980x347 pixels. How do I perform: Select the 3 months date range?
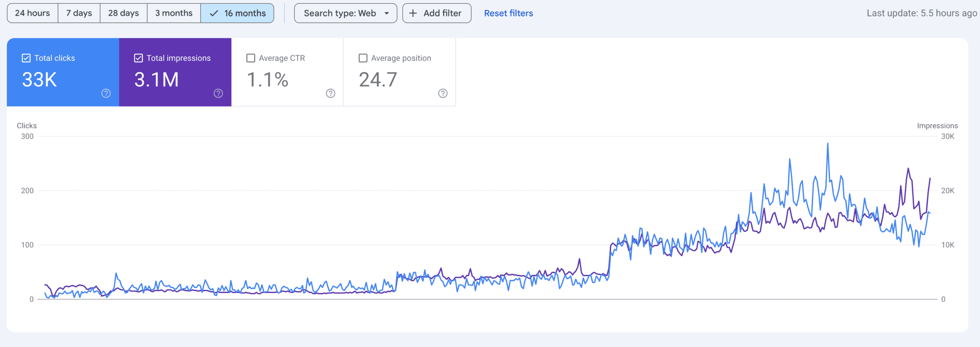click(174, 13)
